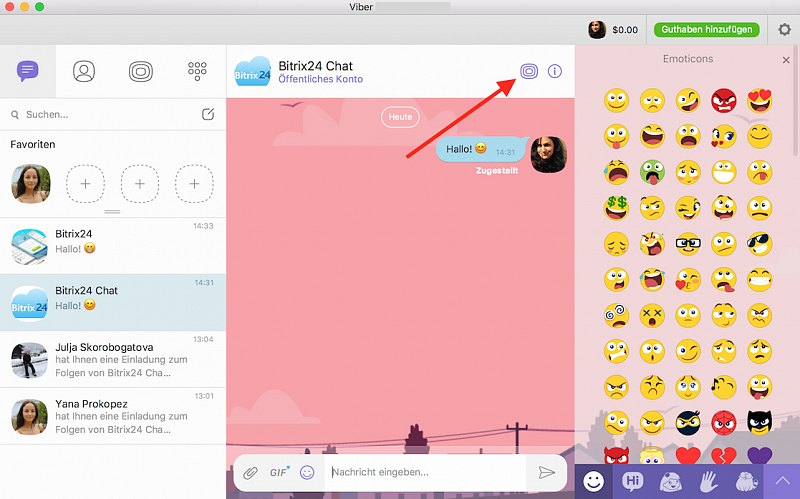Insert the Batman mask emoticon
800x499 pixels.
point(760,422)
